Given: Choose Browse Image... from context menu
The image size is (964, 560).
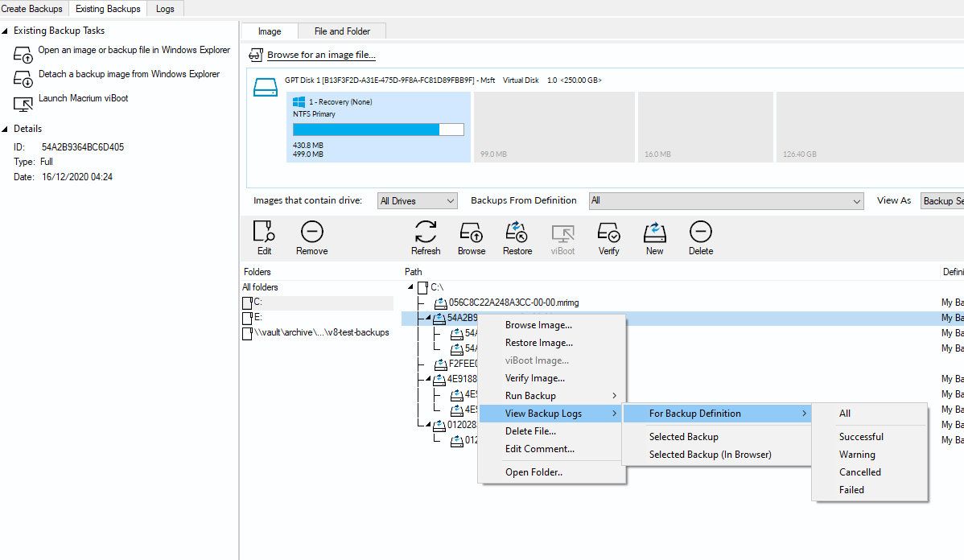Looking at the screenshot, I should pos(552,325).
